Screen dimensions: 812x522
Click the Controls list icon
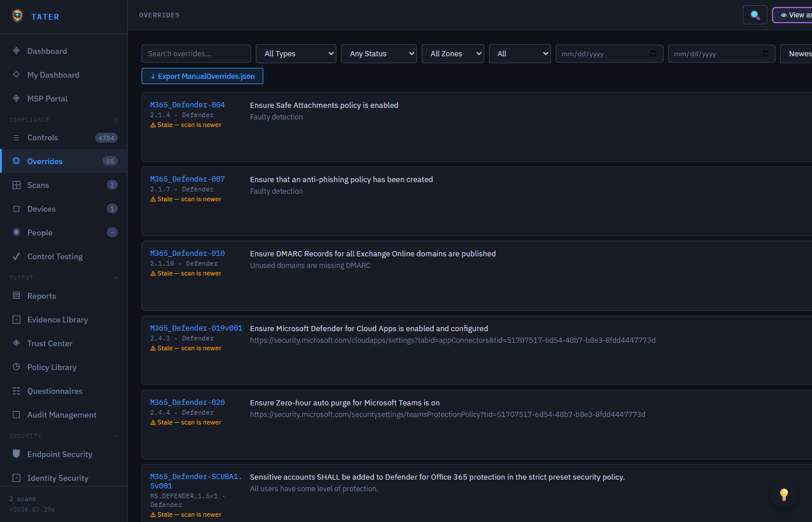[16, 137]
